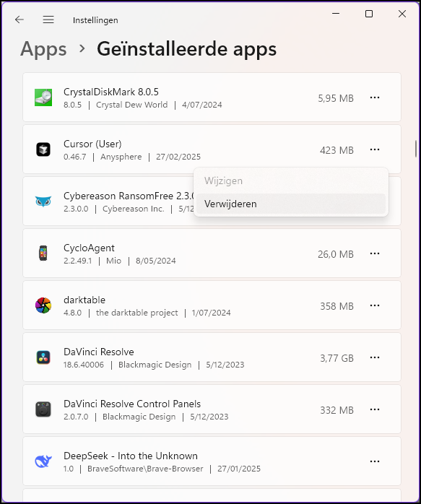The image size is (421, 504).
Task: Click the darktable project publisher text
Action: (137, 313)
